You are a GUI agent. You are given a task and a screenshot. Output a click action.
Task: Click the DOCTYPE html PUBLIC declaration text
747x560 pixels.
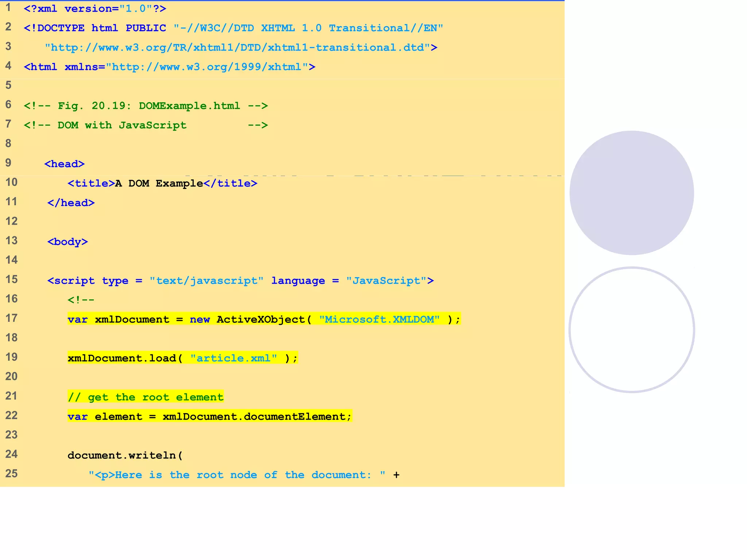[233, 28]
